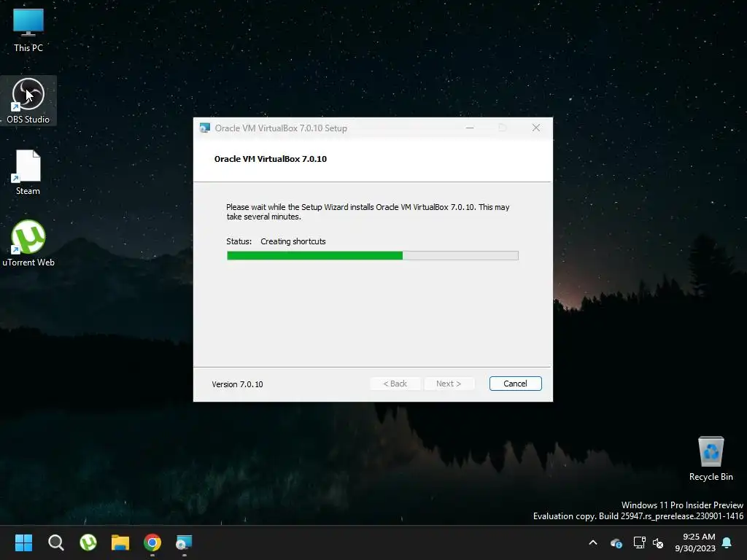Cancel the VirtualBox installation
Image resolution: width=747 pixels, height=560 pixels.
pos(516,384)
